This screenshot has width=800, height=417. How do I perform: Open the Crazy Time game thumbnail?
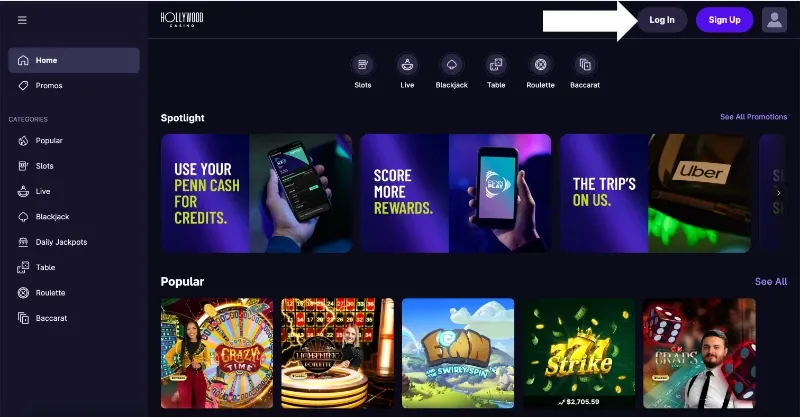click(x=217, y=353)
